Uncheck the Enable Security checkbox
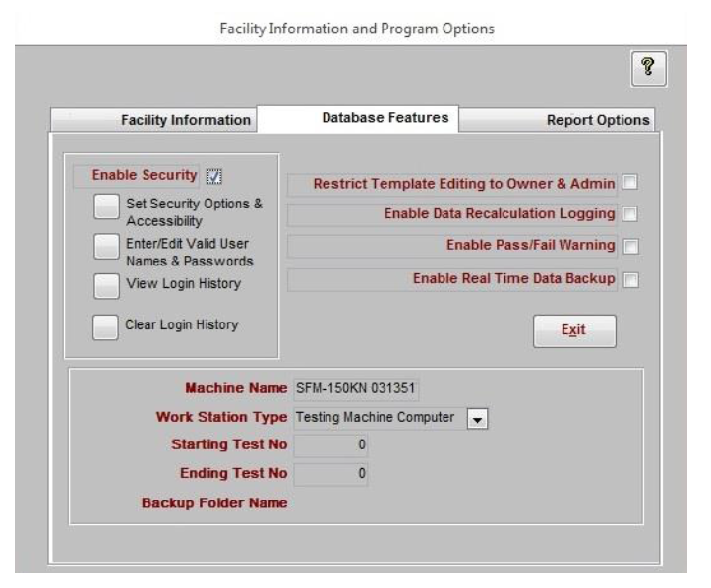 pyautogui.click(x=214, y=176)
